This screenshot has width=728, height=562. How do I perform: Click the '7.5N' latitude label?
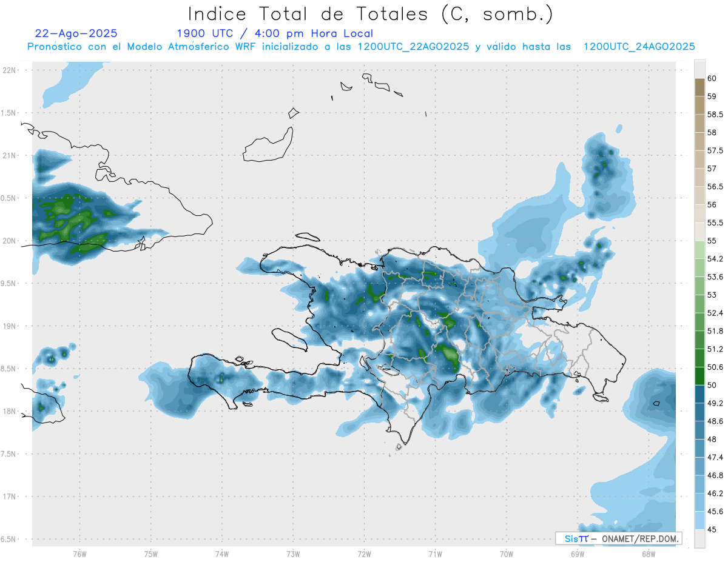tap(8, 454)
